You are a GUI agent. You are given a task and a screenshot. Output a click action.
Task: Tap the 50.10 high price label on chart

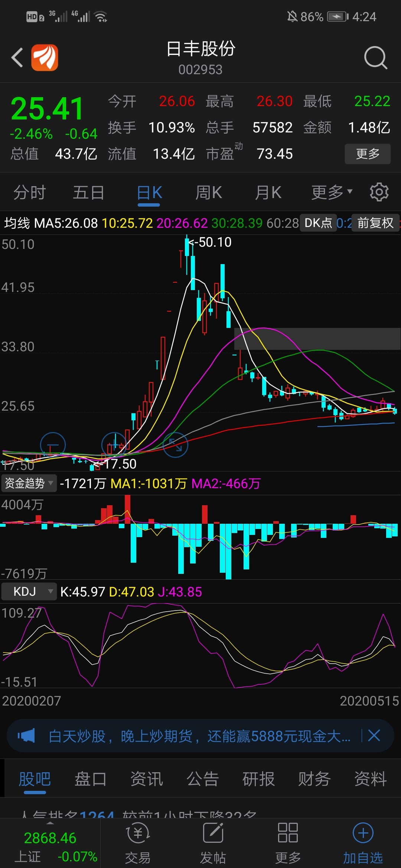210,242
